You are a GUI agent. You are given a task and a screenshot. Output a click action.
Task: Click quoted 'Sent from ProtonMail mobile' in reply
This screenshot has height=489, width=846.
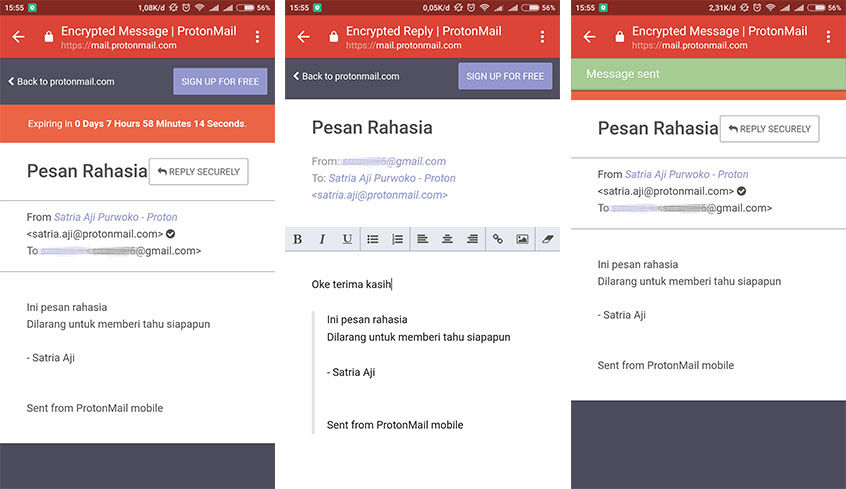[395, 425]
